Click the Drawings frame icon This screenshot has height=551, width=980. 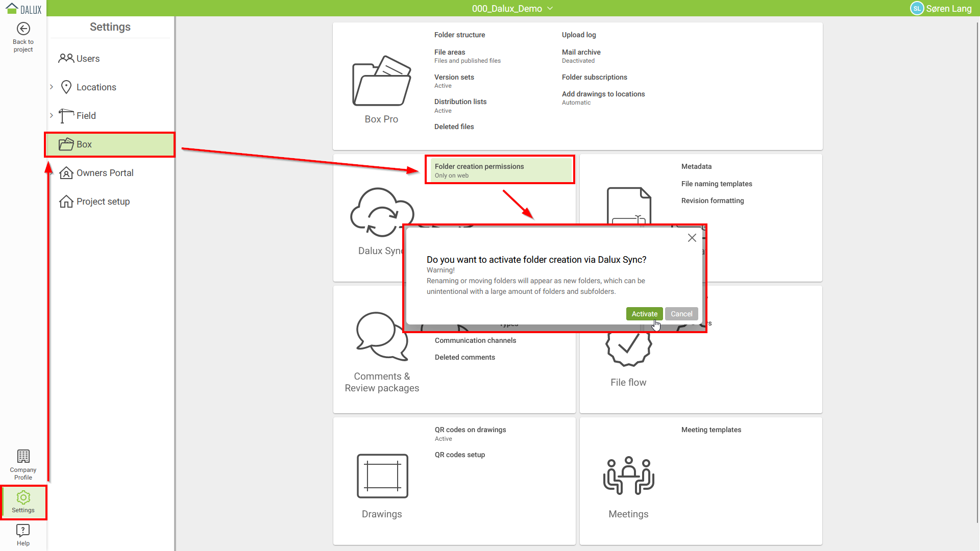[382, 476]
